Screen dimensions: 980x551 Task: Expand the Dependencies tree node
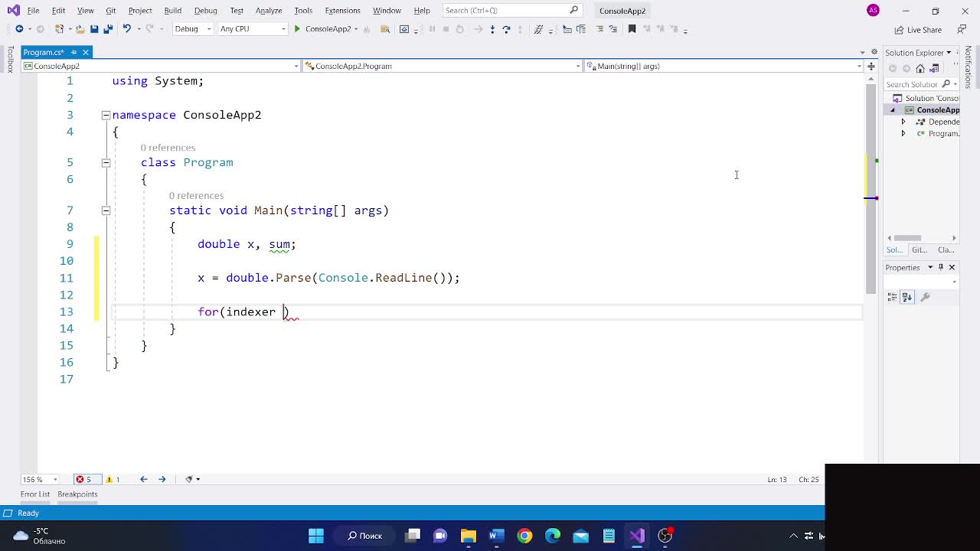point(903,122)
